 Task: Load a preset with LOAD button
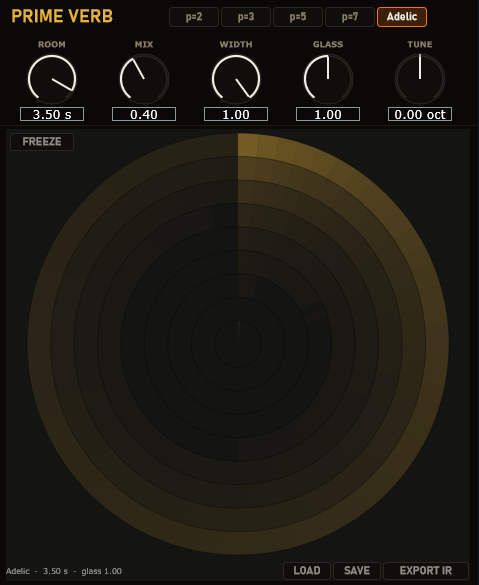[307, 570]
